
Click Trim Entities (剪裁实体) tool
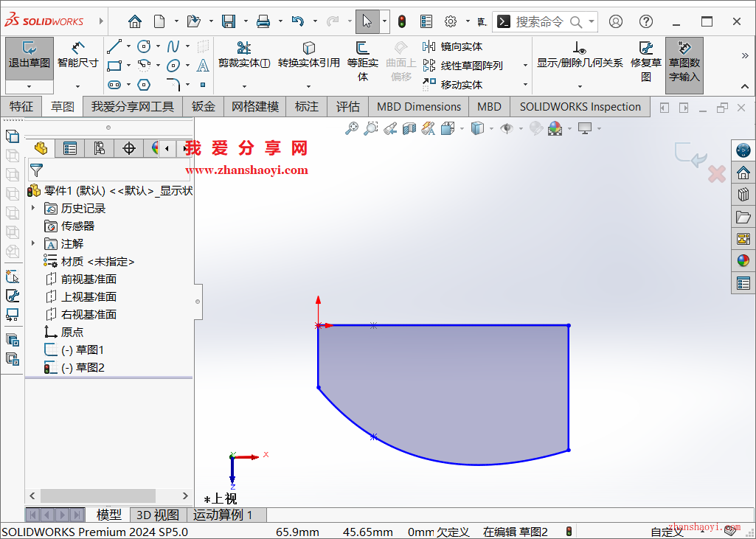(x=244, y=55)
